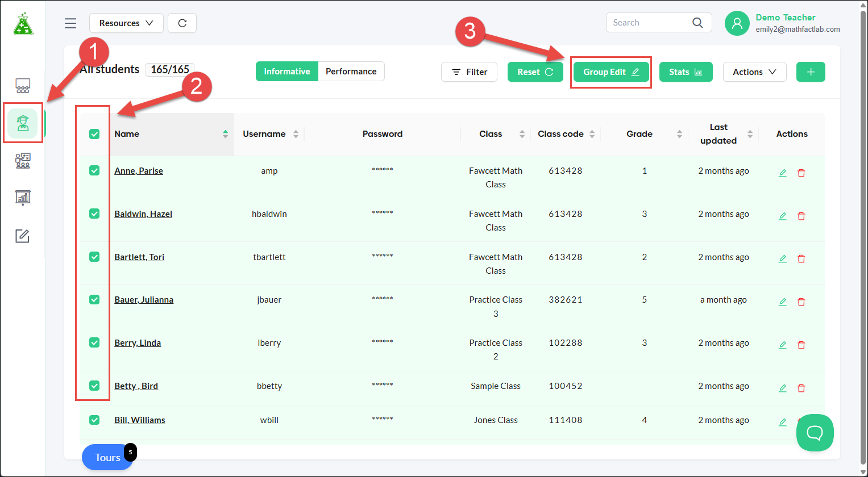The height and width of the screenshot is (477, 868).
Task: Uncheck the checkbox for Berry, Linda
Action: 94,342
